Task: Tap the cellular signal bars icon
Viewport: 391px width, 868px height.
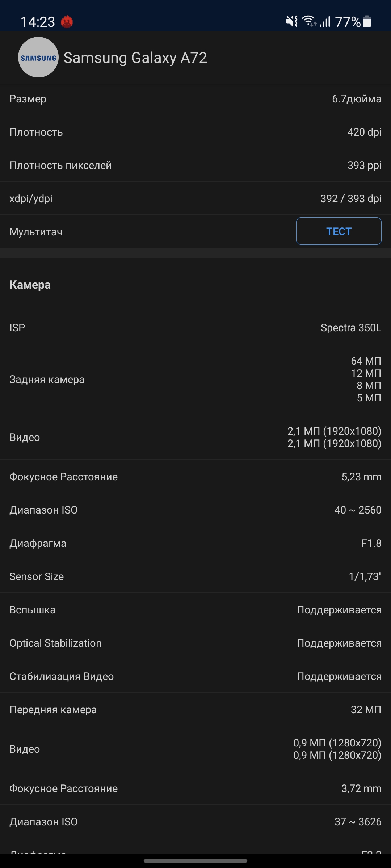Action: tap(325, 22)
